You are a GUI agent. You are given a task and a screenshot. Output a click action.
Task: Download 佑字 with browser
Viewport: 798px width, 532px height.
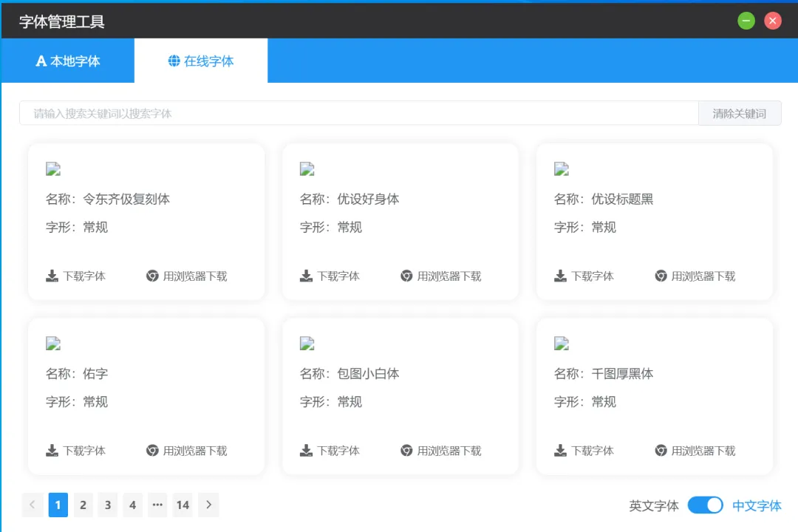(187, 451)
